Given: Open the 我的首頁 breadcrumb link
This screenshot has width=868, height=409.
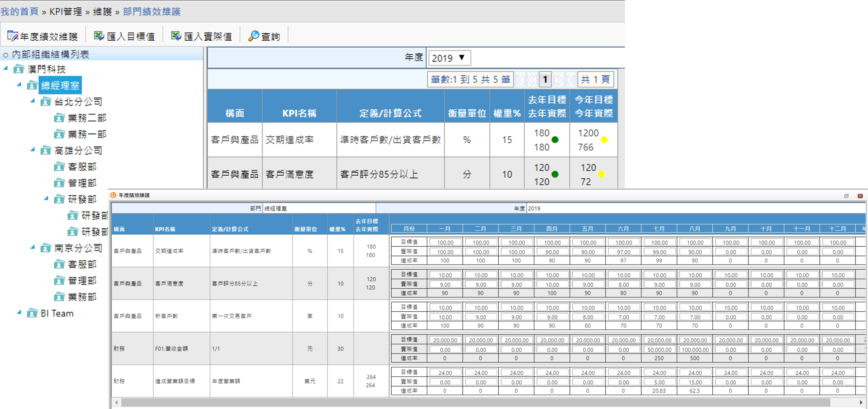Looking at the screenshot, I should point(20,12).
